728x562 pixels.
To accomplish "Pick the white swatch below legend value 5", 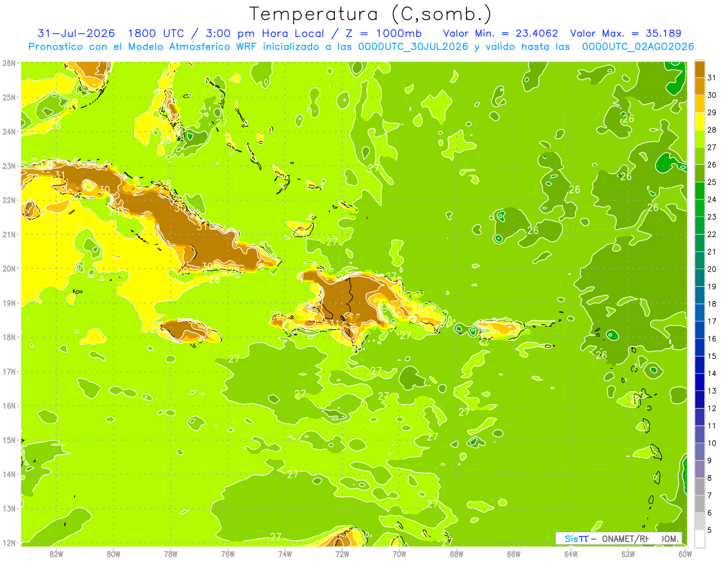I will pyautogui.click(x=699, y=538).
